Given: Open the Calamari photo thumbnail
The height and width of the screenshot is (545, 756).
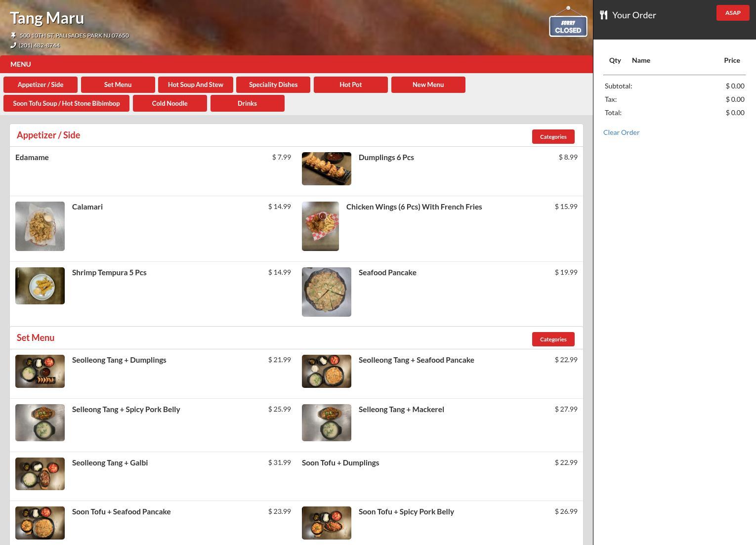Looking at the screenshot, I should (x=40, y=226).
